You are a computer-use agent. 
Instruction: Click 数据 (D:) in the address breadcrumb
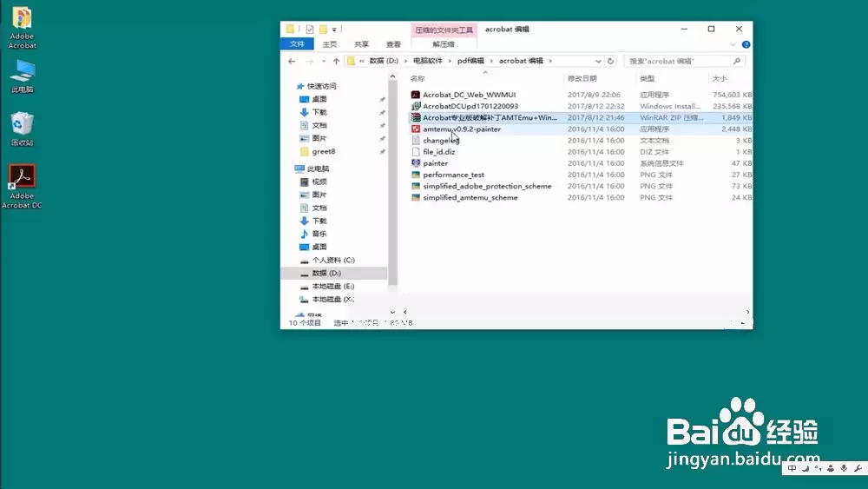[x=384, y=61]
